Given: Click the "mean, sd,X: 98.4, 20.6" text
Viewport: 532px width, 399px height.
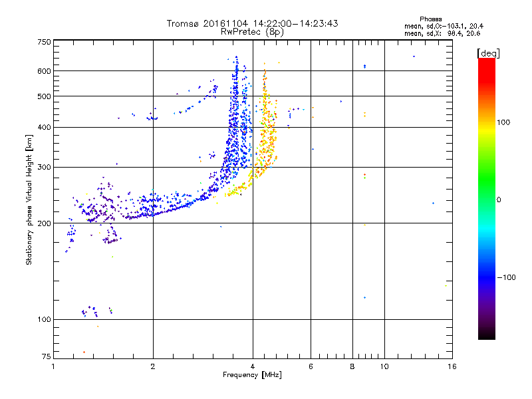Looking at the screenshot, I should coord(442,33).
